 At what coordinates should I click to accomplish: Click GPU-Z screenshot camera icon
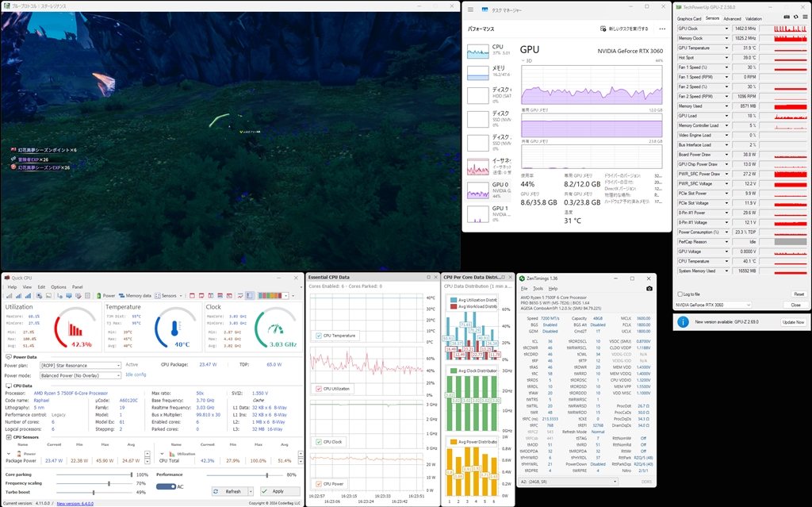[x=787, y=17]
